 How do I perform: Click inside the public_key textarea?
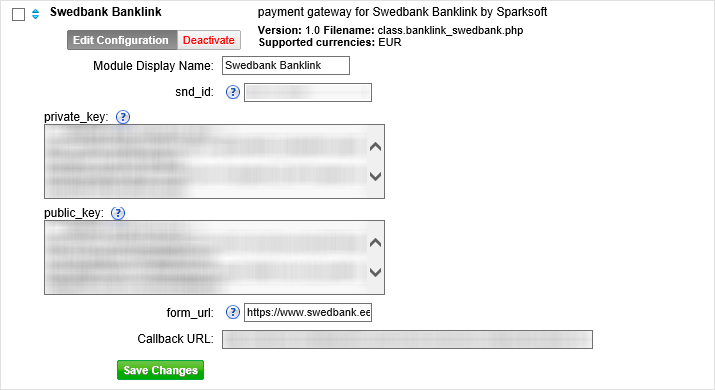(206, 258)
